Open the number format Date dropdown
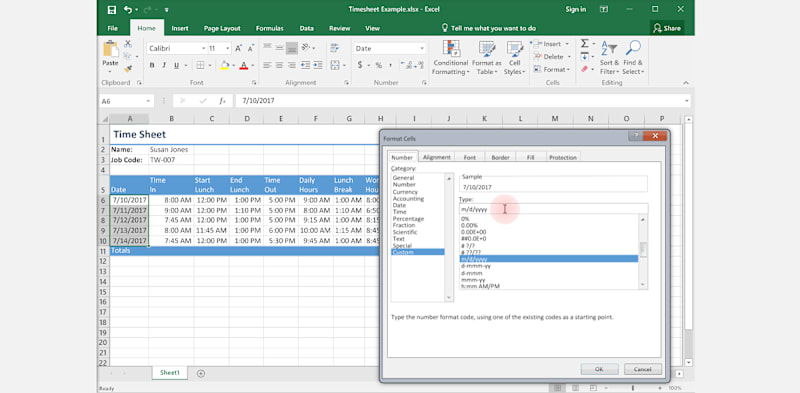Screen dimensions: 800x393 pos(422,48)
